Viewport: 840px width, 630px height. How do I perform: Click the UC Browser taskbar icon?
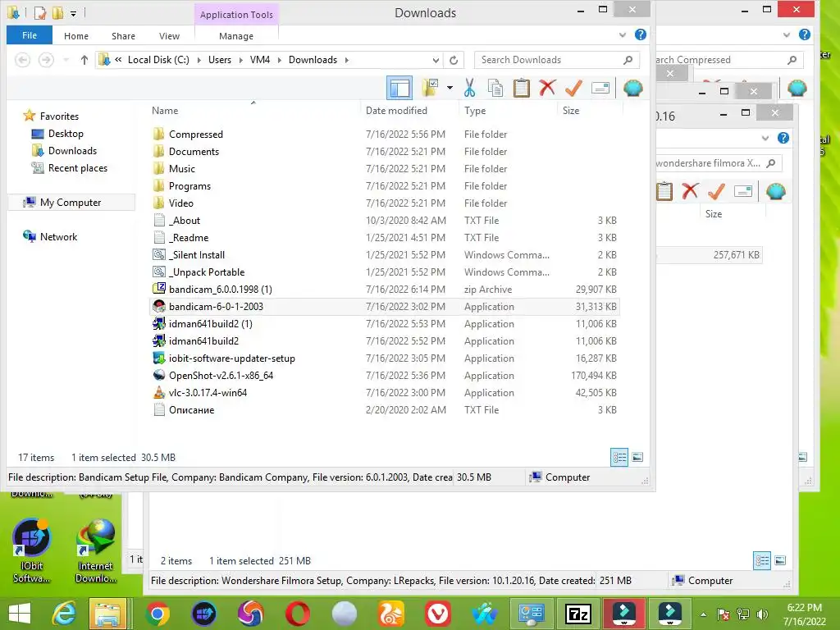(x=391, y=614)
